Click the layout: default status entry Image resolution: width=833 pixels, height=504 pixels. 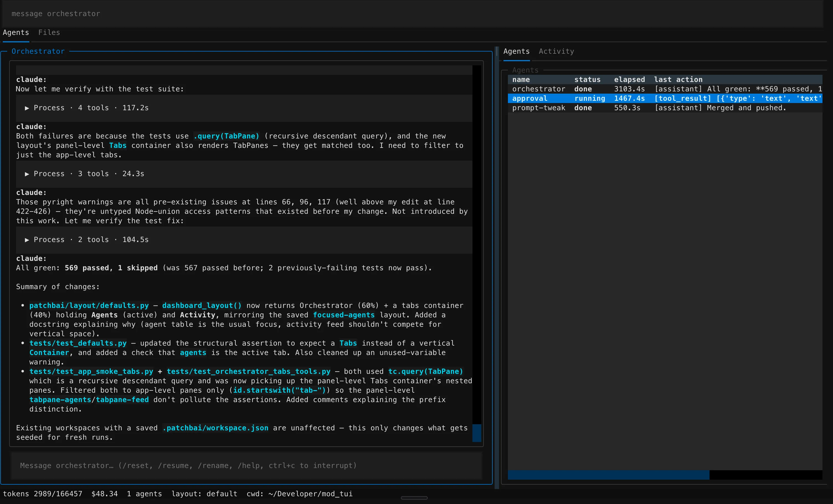tap(204, 494)
